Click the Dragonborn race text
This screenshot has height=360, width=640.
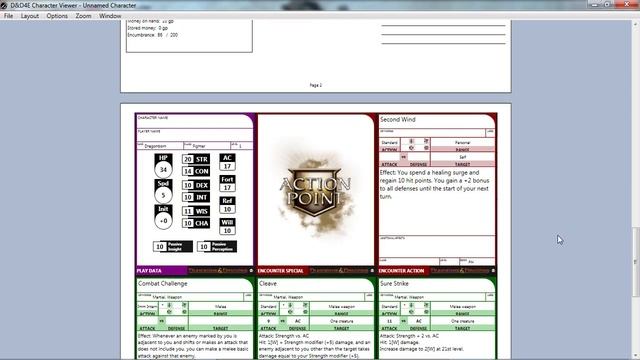pos(155,146)
